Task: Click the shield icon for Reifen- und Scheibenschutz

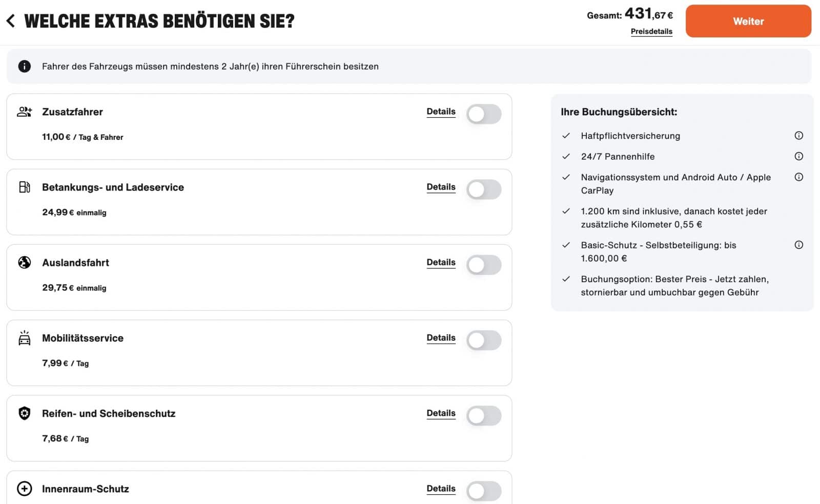Action: tap(25, 414)
